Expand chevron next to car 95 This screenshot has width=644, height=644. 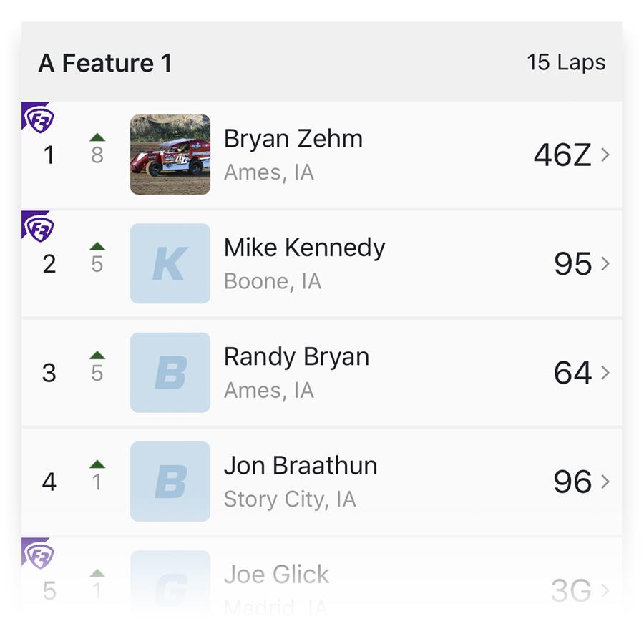pyautogui.click(x=605, y=263)
